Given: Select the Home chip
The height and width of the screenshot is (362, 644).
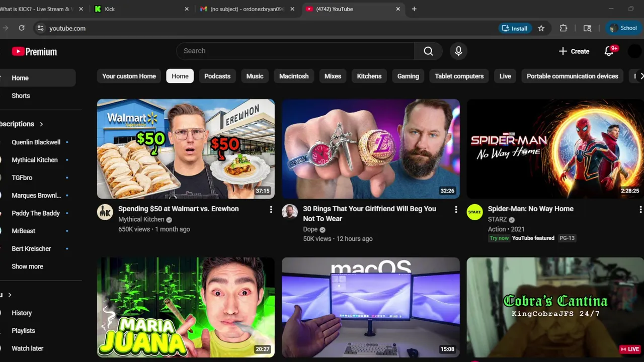Looking at the screenshot, I should pyautogui.click(x=180, y=76).
